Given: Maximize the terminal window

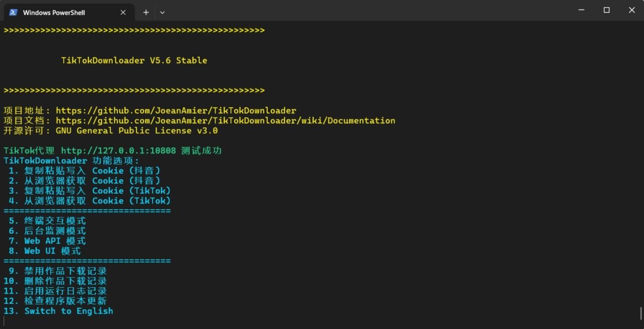Looking at the screenshot, I should (x=607, y=10).
